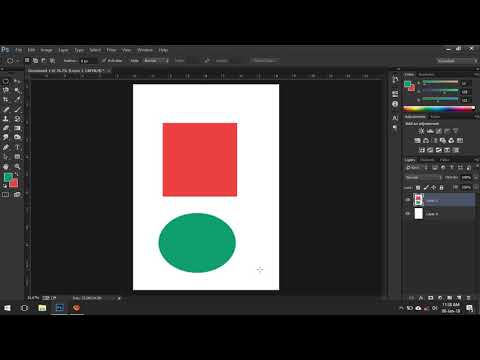Open the File menu
The width and height of the screenshot is (480, 360).
pos(19,50)
